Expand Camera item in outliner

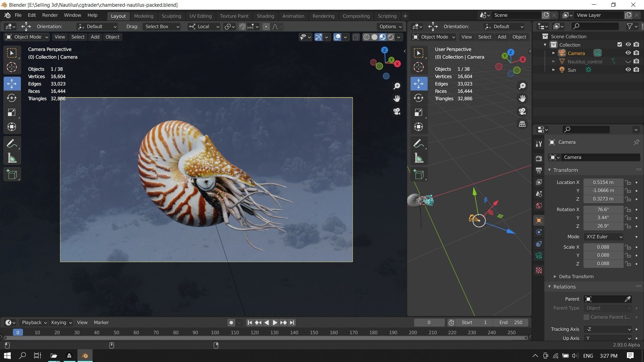coord(553,53)
